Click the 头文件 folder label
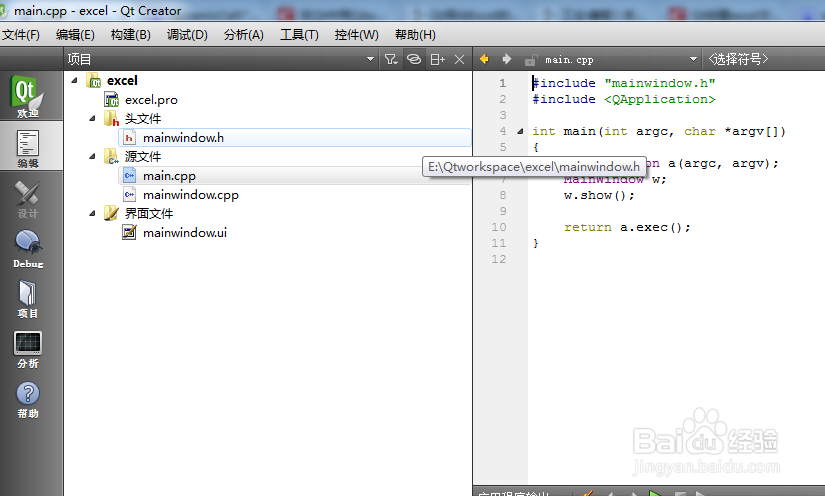This screenshot has height=496, width=825. [143, 118]
